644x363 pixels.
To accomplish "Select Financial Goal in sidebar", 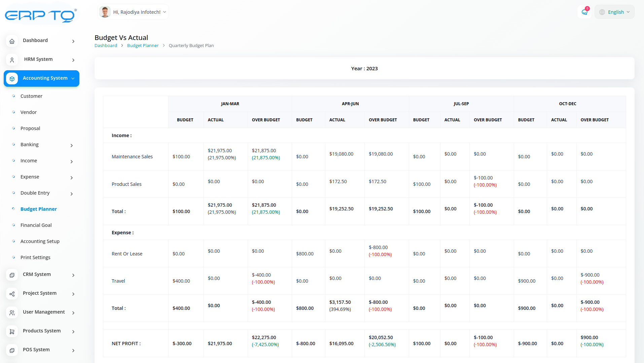I will (x=36, y=225).
